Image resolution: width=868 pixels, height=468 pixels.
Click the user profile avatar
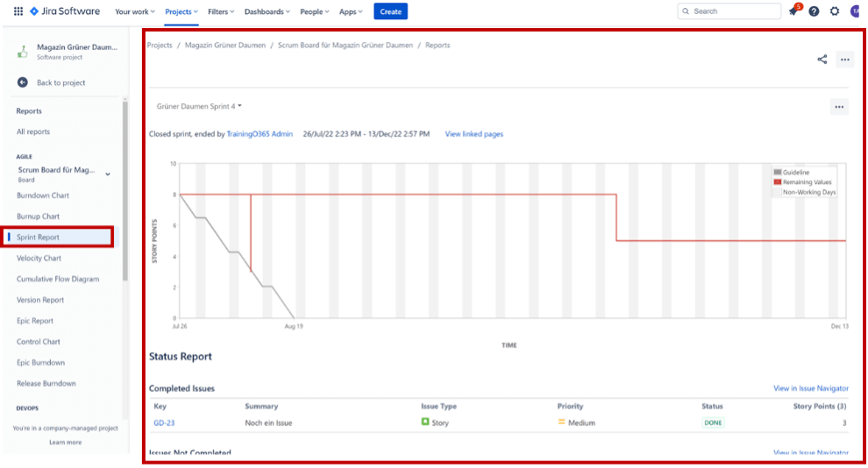pos(855,11)
